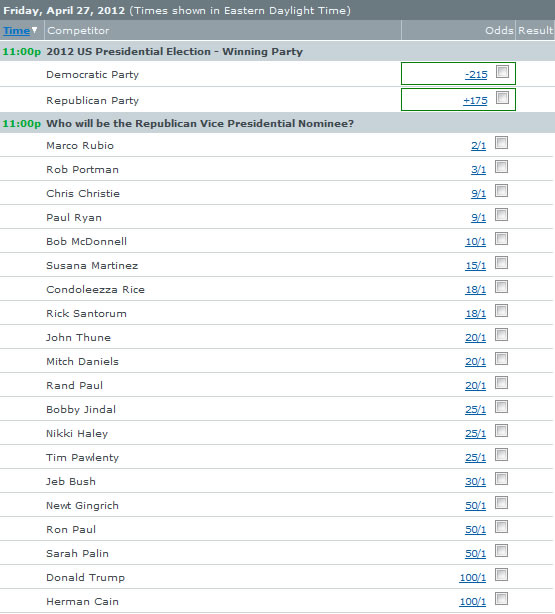Click Chris Christie 9/1 odds link
555x614 pixels.
(x=478, y=193)
